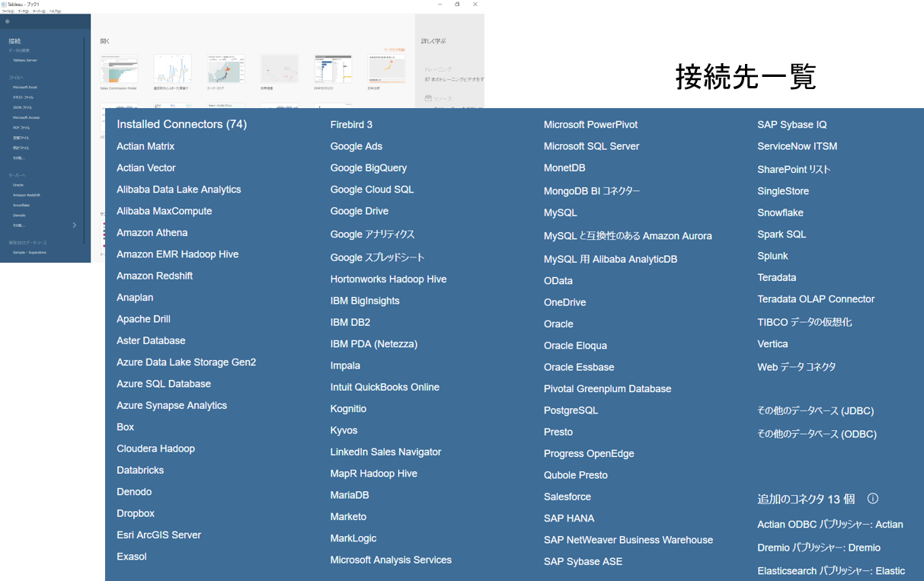Select the OneDrive connector

(565, 302)
